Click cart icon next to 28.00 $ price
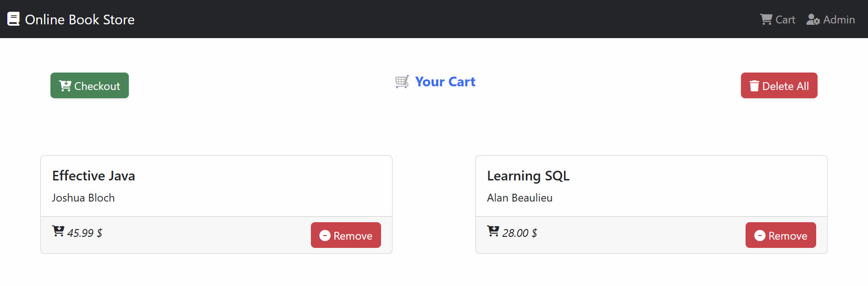 493,231
